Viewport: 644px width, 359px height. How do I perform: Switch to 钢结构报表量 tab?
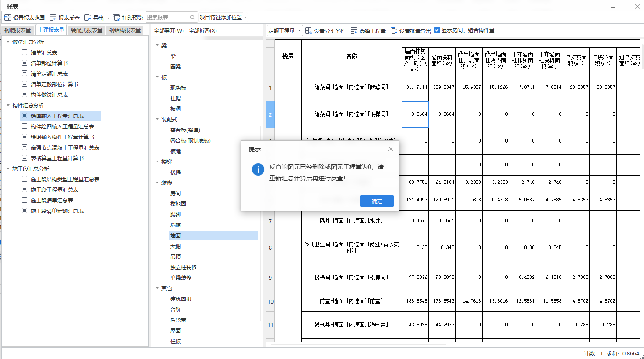pyautogui.click(x=125, y=30)
